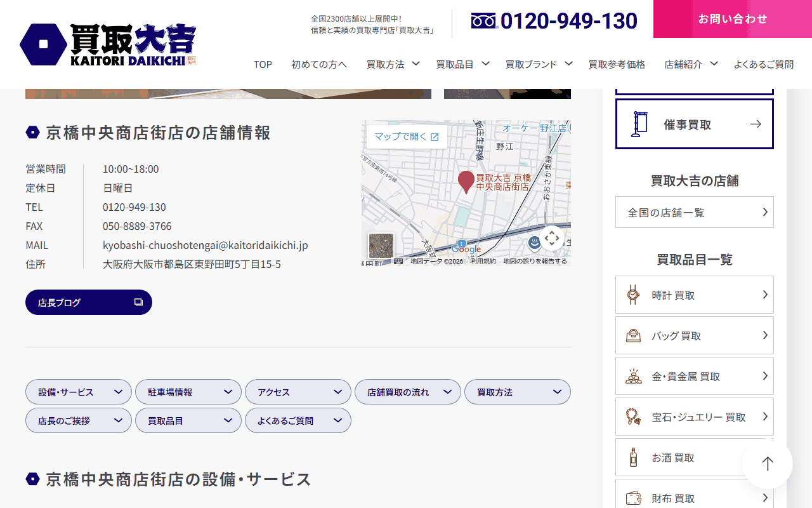The width and height of the screenshot is (812, 508).
Task: Jump to 買取品目 anchor pill
Action: 188,420
